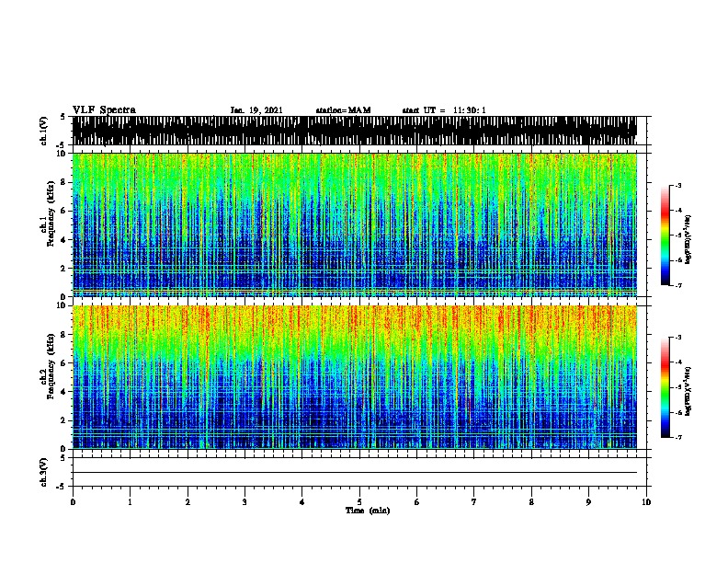Click the "-5" tick on the ch.3(V) axis
Viewport: 728px width, 563px height.
[x=61, y=487]
